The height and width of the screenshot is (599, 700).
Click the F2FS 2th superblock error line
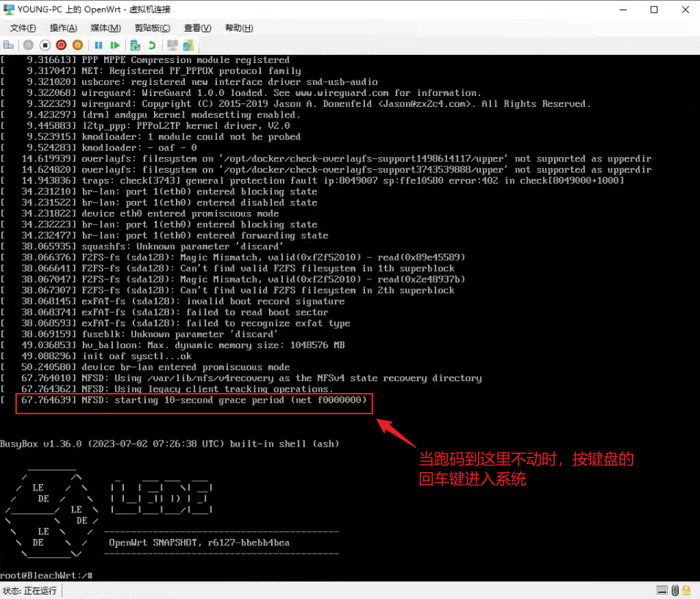tap(228, 290)
